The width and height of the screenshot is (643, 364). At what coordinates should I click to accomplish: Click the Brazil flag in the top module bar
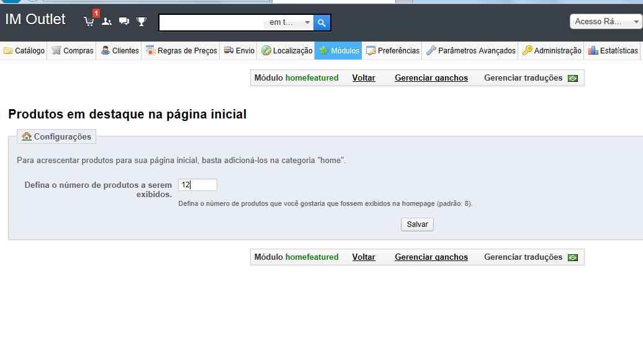pos(573,78)
